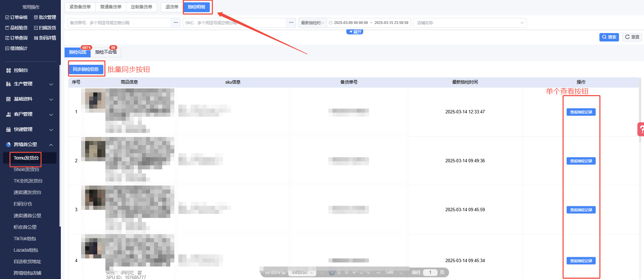644x279 pixels.
Task: Expand the 快递管理 menu chevron
Action: coord(51,130)
